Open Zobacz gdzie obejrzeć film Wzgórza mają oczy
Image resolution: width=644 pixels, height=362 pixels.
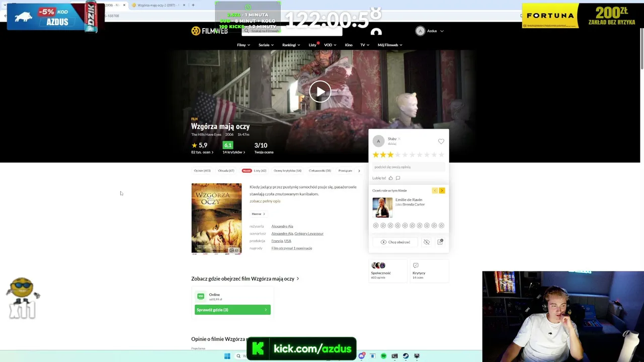point(245,279)
